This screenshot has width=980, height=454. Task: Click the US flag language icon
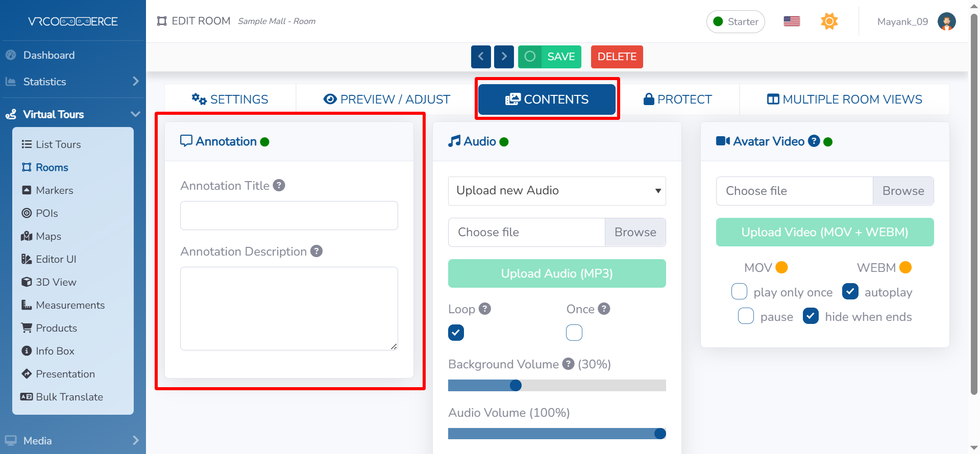coord(792,21)
